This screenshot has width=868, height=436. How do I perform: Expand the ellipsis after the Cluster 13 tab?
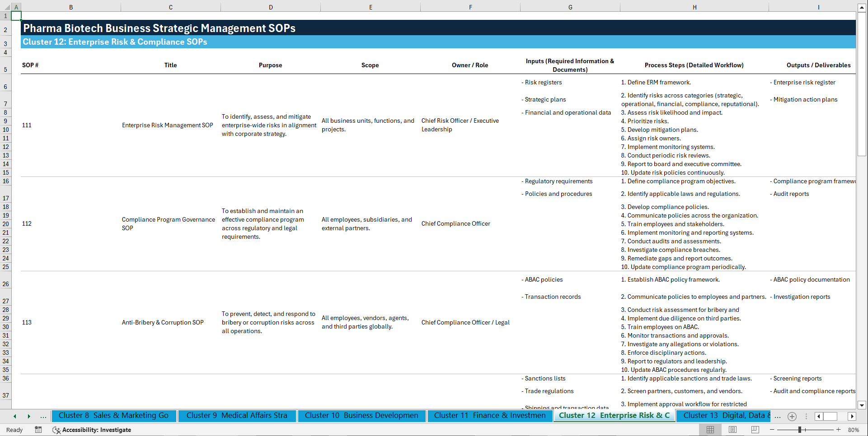(778, 416)
